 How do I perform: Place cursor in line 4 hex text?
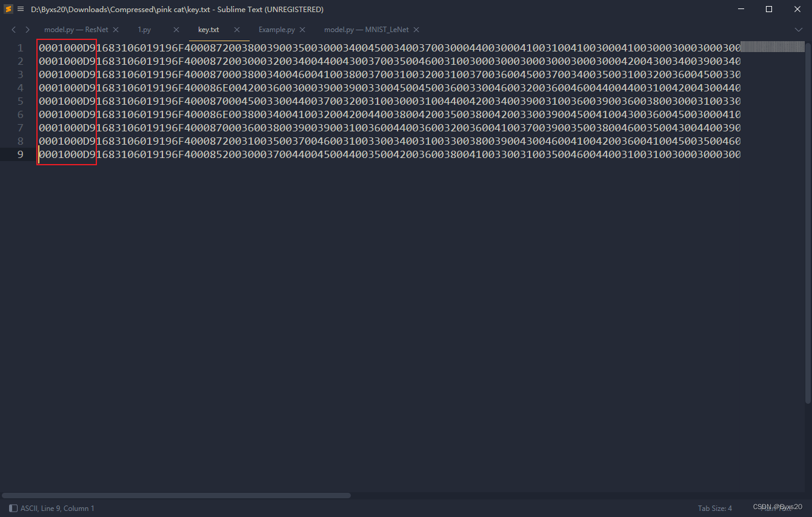pos(389,88)
